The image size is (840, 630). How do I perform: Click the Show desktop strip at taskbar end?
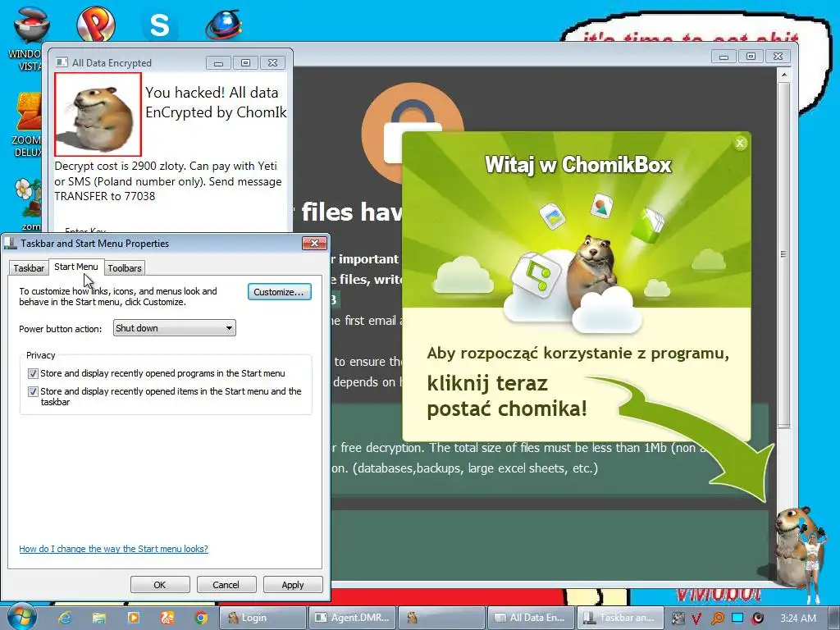(833, 618)
